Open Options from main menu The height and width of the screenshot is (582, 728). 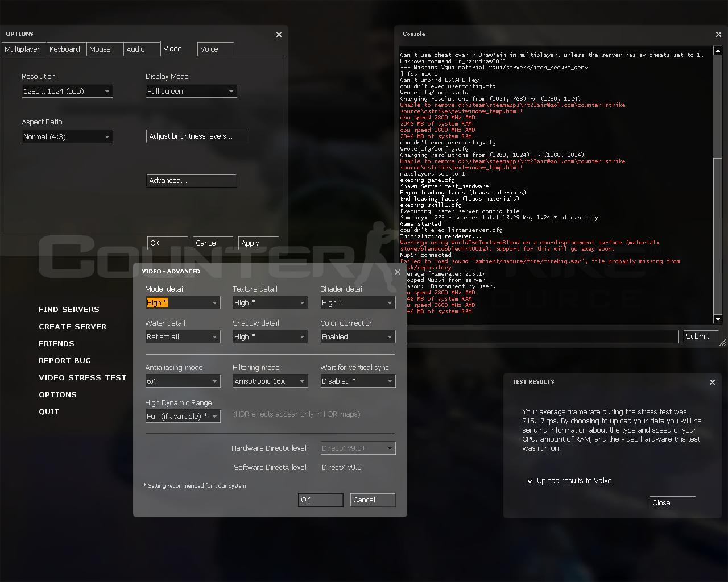pos(57,394)
